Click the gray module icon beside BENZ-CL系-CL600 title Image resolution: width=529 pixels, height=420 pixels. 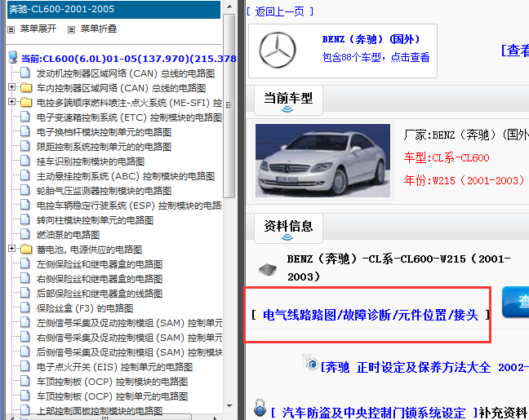click(x=268, y=270)
